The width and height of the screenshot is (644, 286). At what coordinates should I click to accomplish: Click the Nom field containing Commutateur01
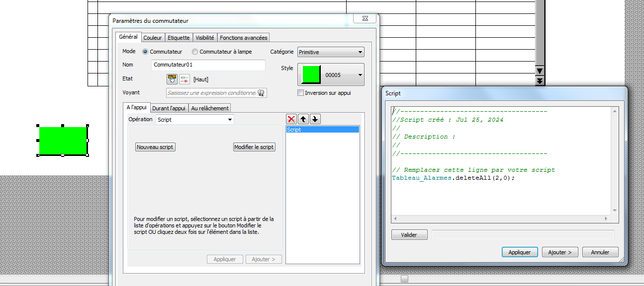coord(208,65)
